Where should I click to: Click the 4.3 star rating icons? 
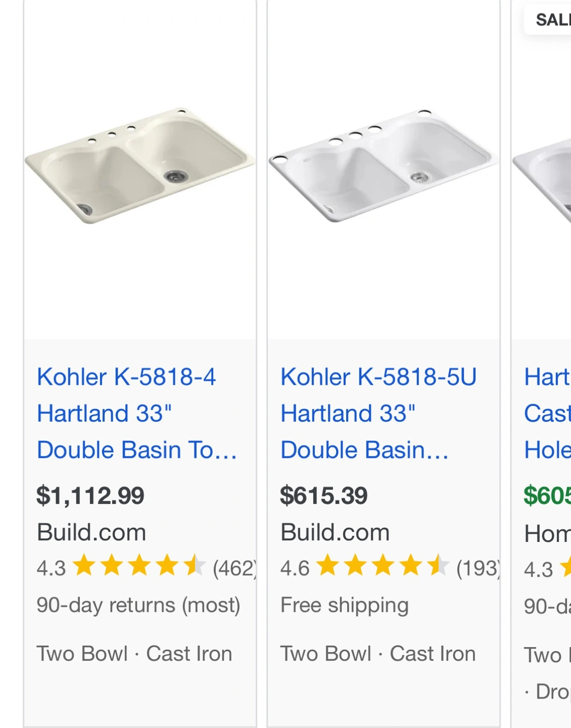139,566
